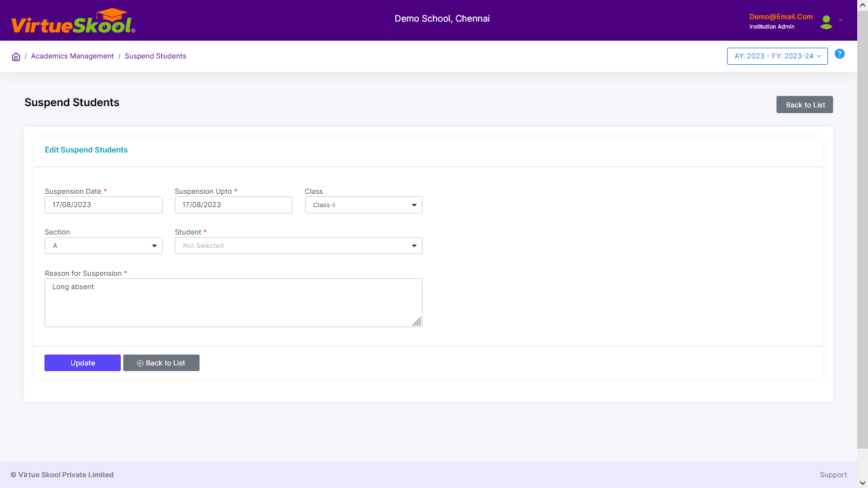Open the Class dropdown showing Class-I
868x488 pixels.
[363, 205]
